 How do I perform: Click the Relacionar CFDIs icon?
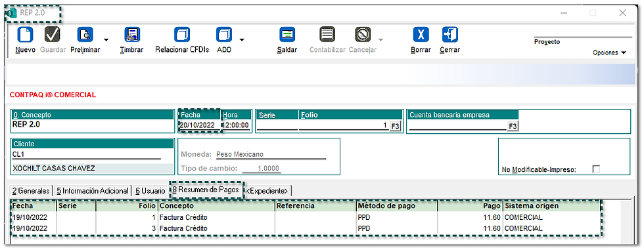(x=182, y=34)
